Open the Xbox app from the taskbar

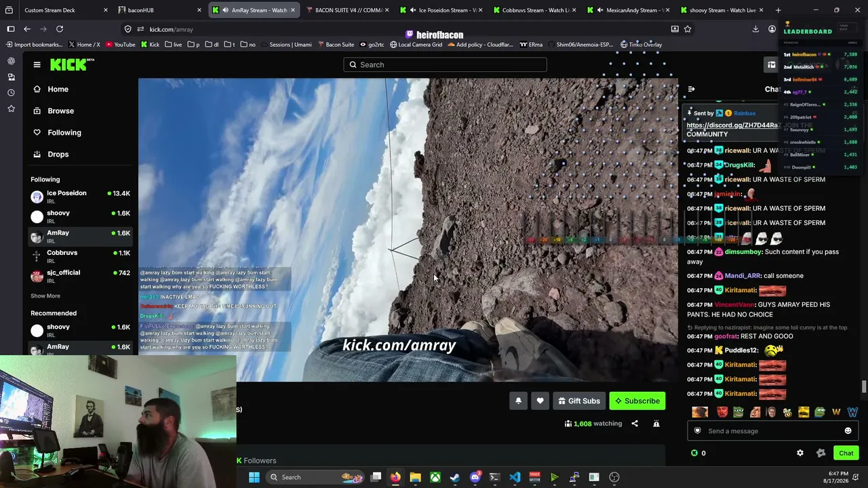pyautogui.click(x=435, y=477)
